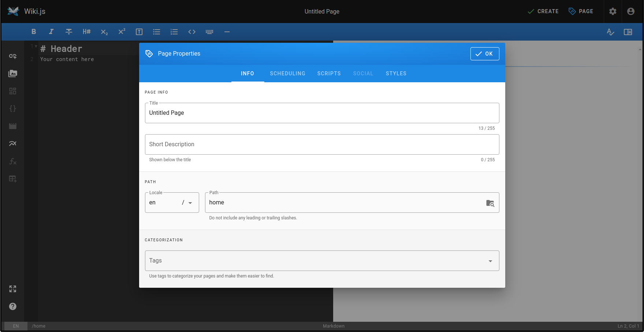
Task: Click into the Short Description field
Action: click(322, 144)
